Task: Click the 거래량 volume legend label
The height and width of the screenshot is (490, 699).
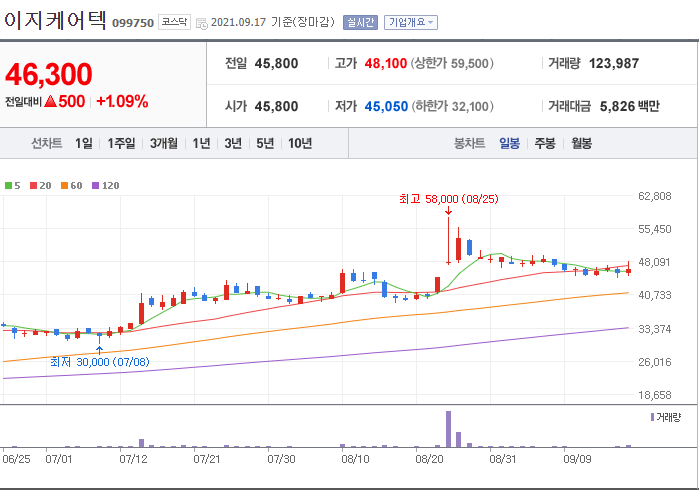Action: [666, 418]
